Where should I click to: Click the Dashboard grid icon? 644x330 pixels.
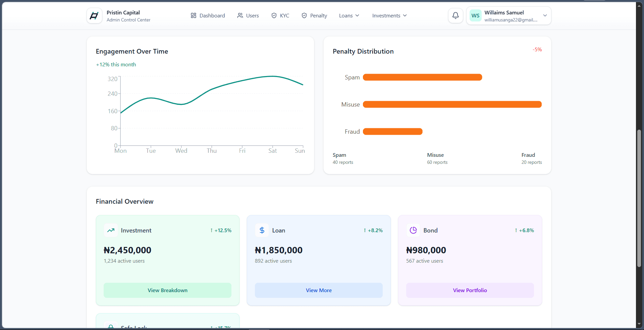pyautogui.click(x=194, y=16)
